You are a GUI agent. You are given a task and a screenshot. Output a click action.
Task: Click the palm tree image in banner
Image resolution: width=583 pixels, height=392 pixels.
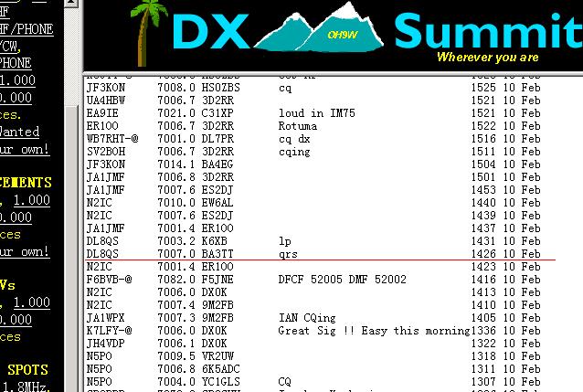[149, 34]
